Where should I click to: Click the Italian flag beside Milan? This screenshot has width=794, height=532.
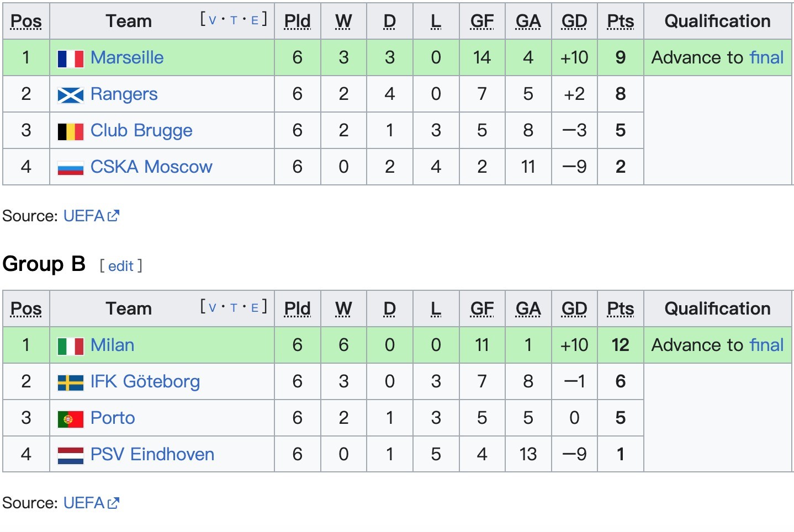[x=71, y=346]
